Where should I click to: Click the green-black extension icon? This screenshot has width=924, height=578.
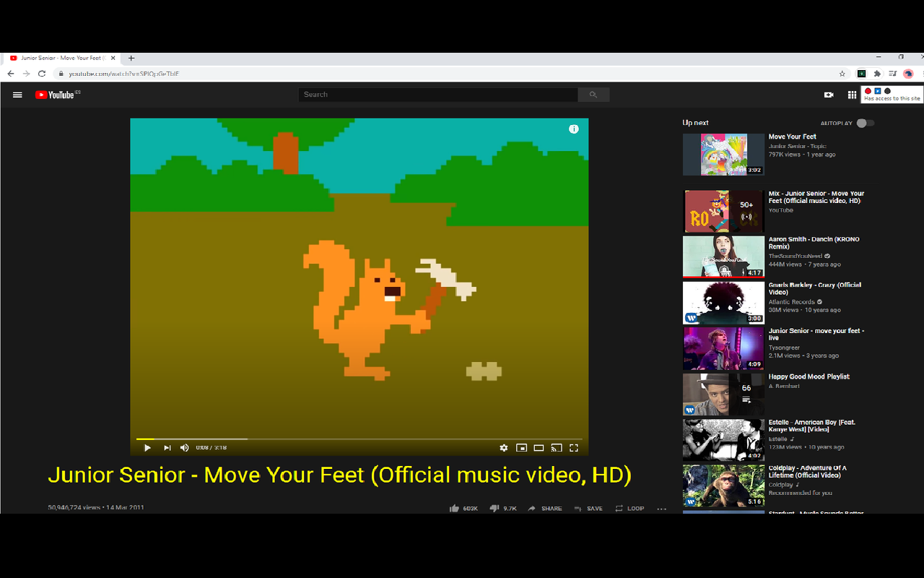(x=861, y=74)
